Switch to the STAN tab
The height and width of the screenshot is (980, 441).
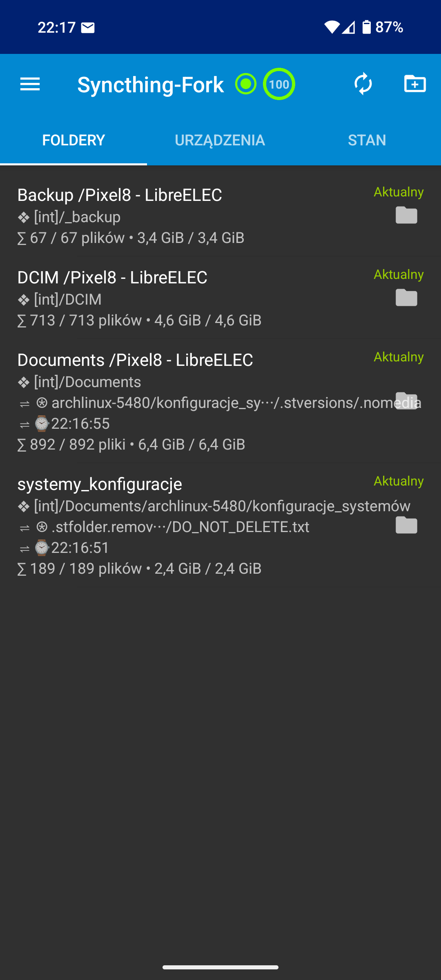point(367,140)
